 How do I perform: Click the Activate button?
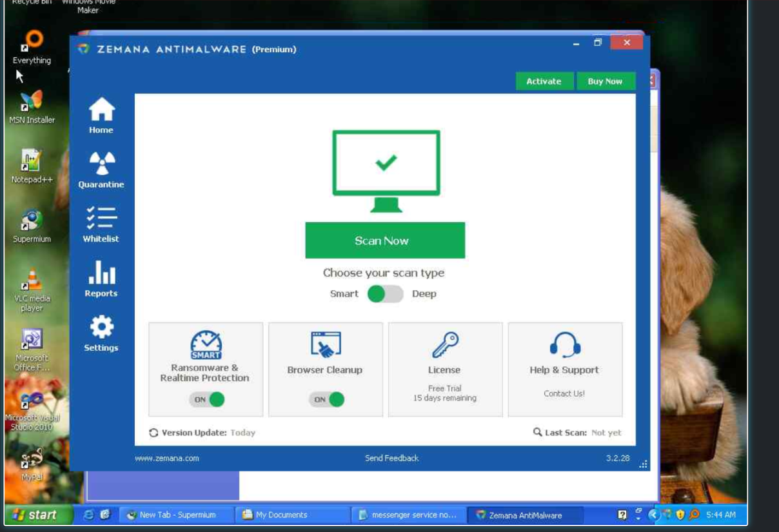click(544, 81)
